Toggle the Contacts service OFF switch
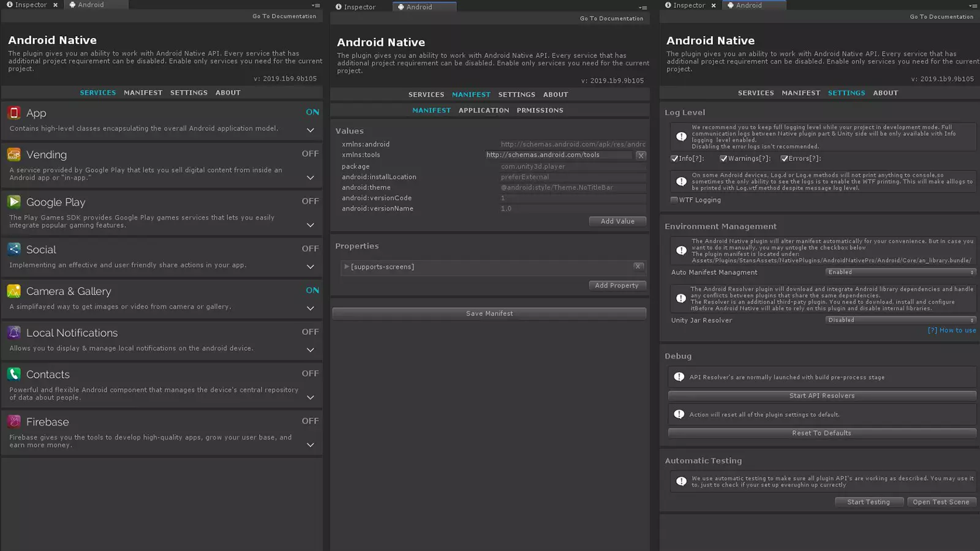This screenshot has height=551, width=980. pos(310,373)
